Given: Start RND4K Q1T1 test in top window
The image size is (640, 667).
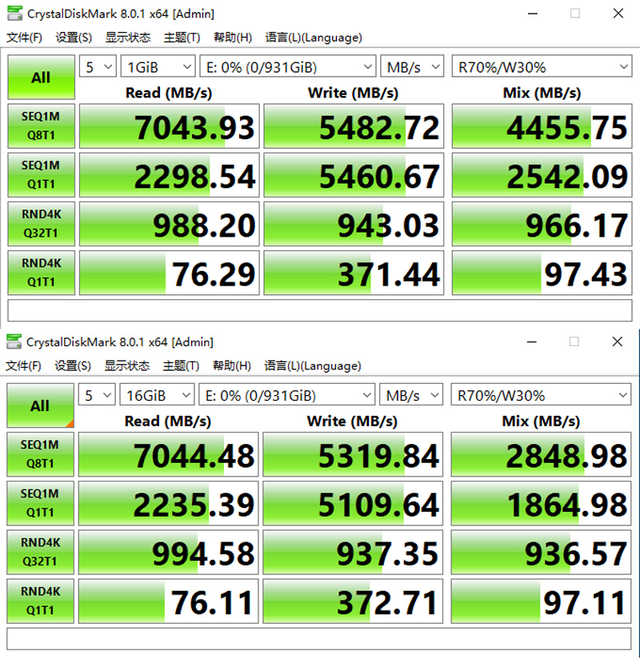Looking at the screenshot, I should coord(41,273).
